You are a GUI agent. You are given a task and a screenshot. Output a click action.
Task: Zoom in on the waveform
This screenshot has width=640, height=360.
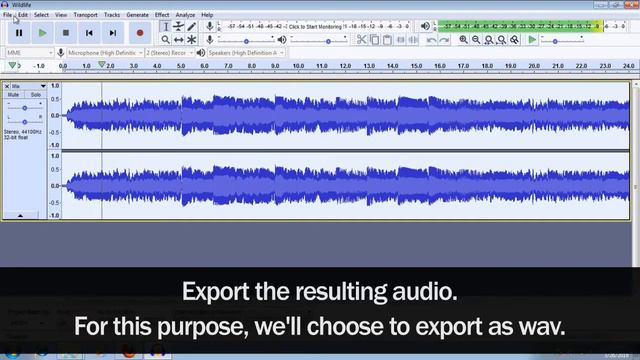click(x=463, y=40)
